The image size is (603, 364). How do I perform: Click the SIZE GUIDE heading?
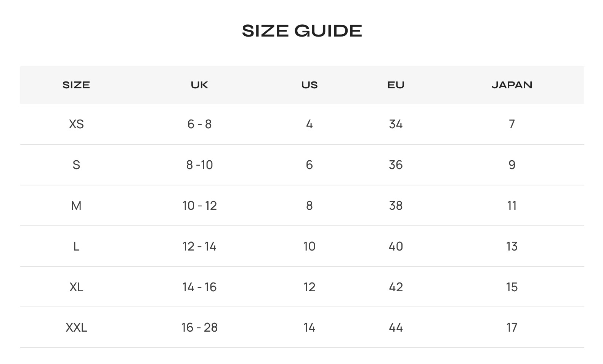coord(302,31)
